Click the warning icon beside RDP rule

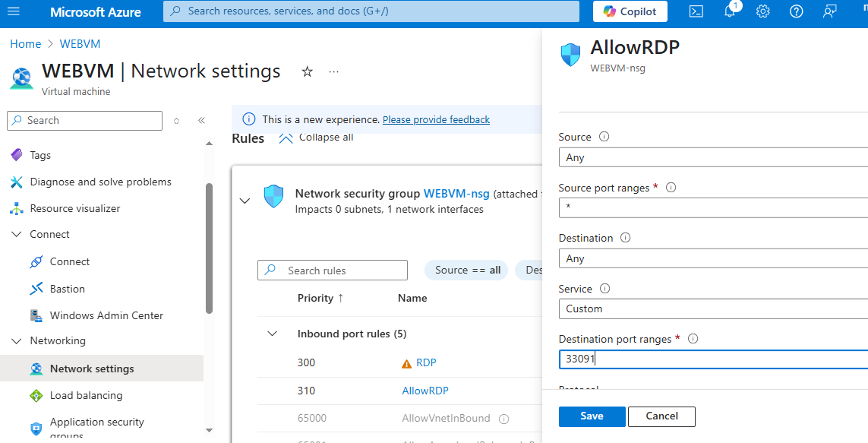tap(407, 364)
